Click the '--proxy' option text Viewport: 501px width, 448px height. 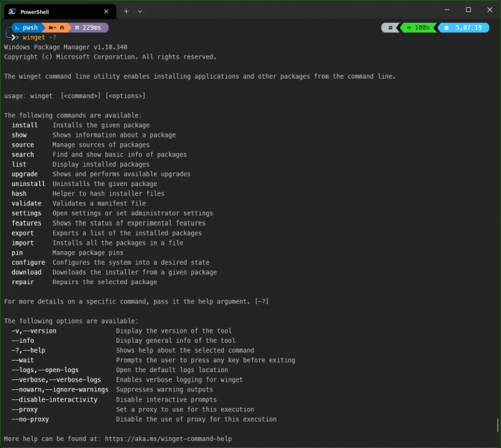(24, 409)
